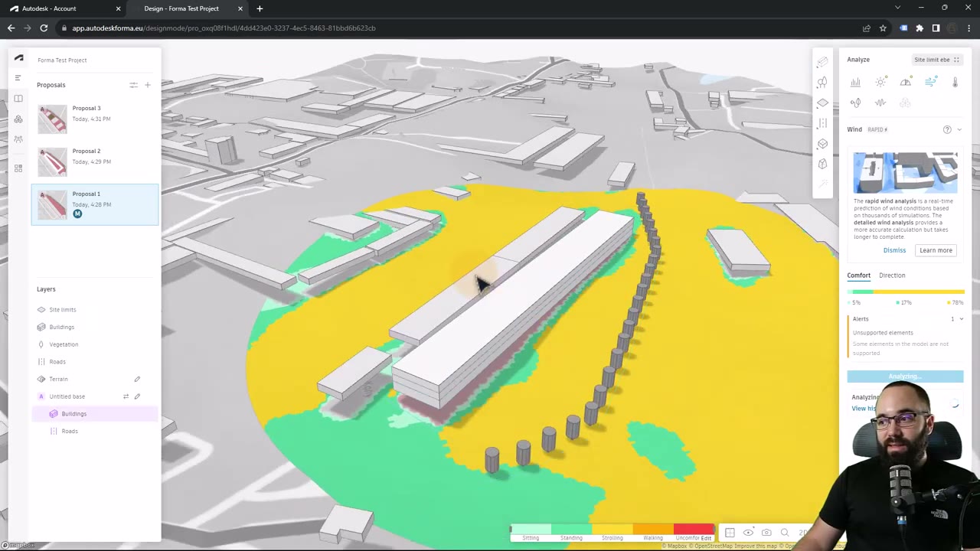
Task: Click the Uncomfortable red legend swatch
Action: 694,529
